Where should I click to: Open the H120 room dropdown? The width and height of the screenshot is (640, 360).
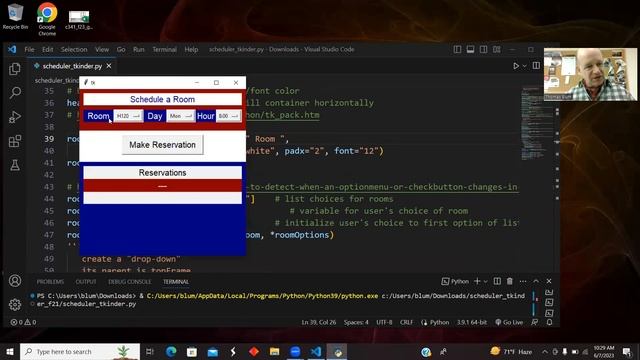(128, 116)
